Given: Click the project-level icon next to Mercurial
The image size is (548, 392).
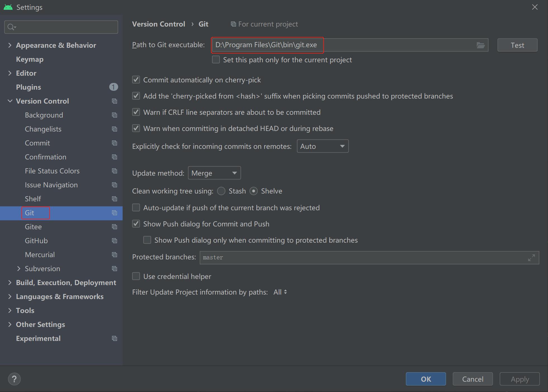Looking at the screenshot, I should [x=115, y=255].
